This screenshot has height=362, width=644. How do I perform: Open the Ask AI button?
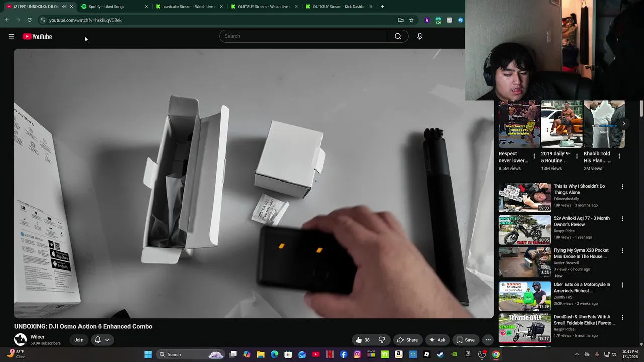pyautogui.click(x=437, y=340)
